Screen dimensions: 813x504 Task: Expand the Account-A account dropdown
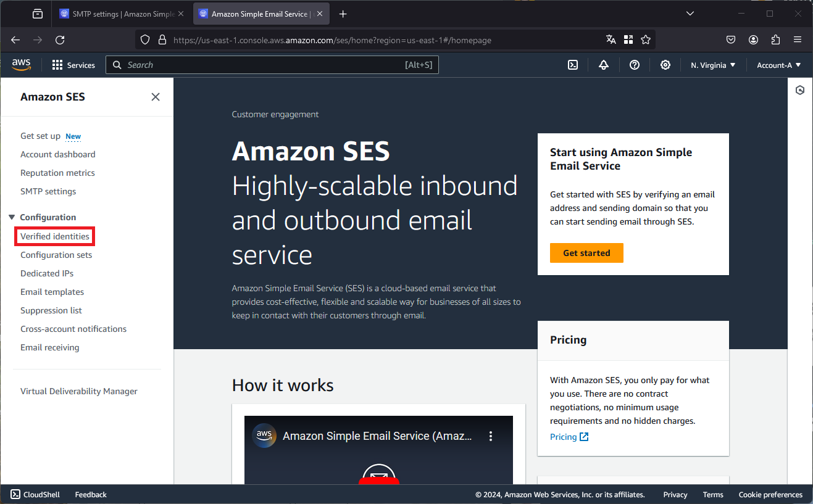point(779,65)
